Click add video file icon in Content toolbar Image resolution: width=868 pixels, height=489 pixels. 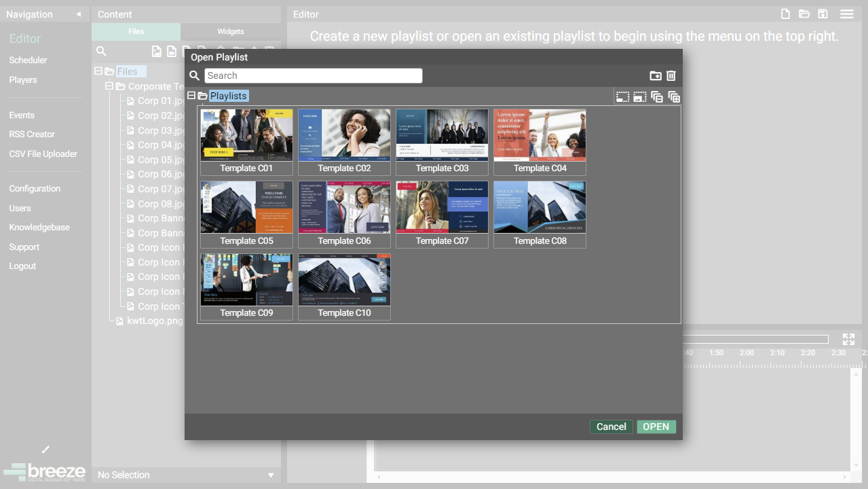[172, 51]
